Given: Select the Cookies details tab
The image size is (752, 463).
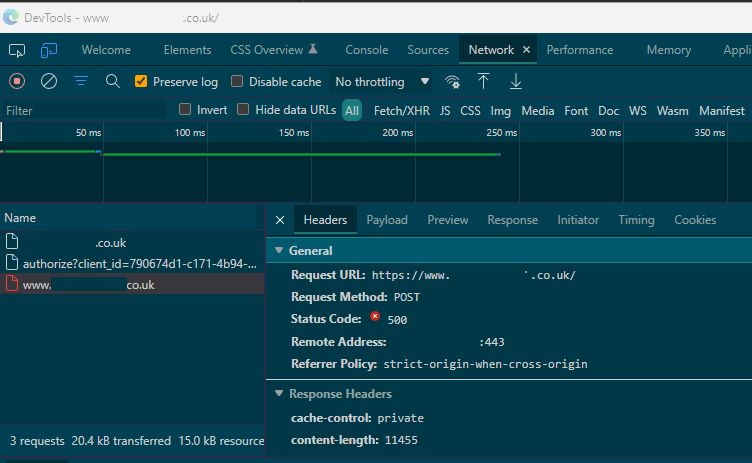Looking at the screenshot, I should [x=695, y=220].
